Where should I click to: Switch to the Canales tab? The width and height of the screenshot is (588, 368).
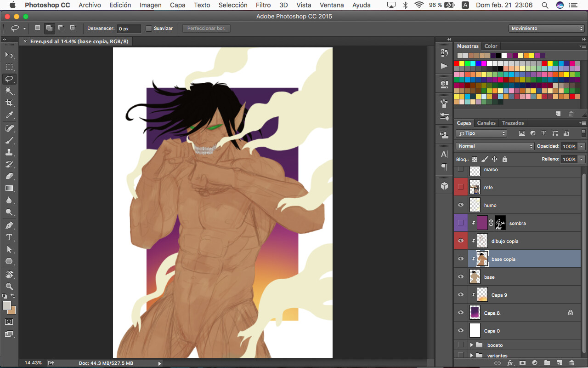(x=486, y=123)
